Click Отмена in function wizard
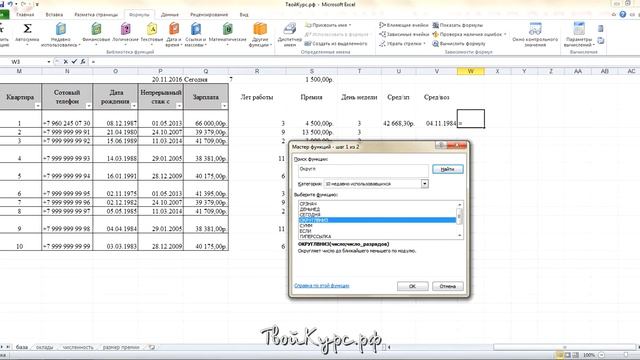Image resolution: width=640 pixels, height=360 pixels. click(x=448, y=286)
